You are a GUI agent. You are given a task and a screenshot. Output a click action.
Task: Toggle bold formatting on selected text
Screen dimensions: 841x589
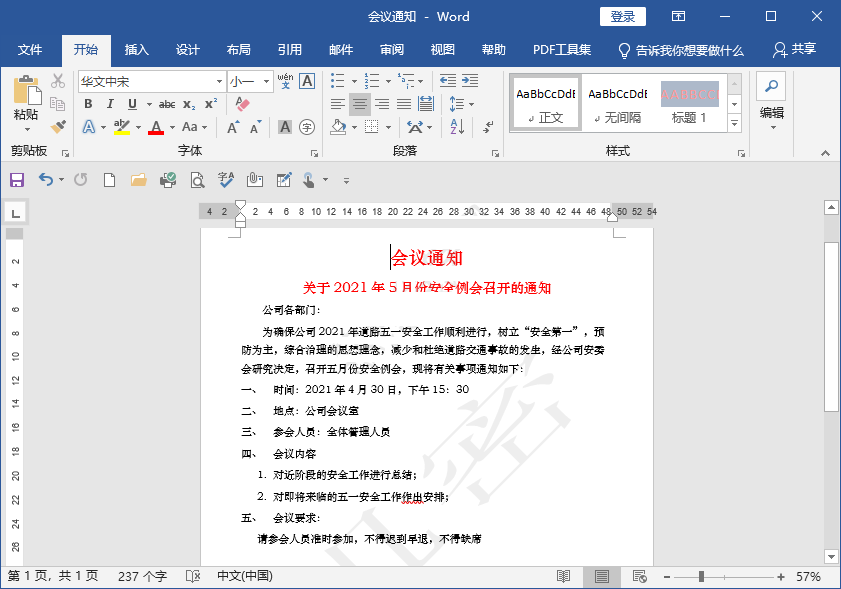click(x=88, y=104)
